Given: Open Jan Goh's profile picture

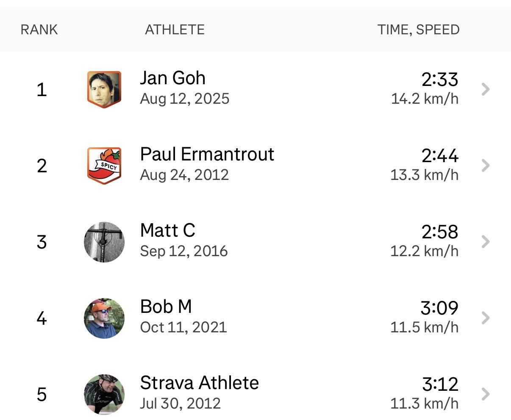Looking at the screenshot, I should point(104,89).
